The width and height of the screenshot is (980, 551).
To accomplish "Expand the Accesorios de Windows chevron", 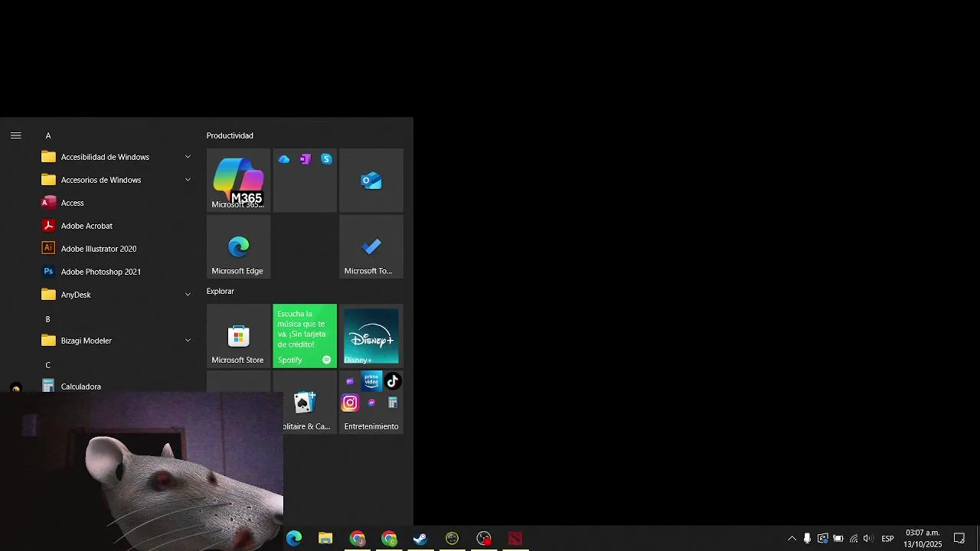I will pos(188,180).
